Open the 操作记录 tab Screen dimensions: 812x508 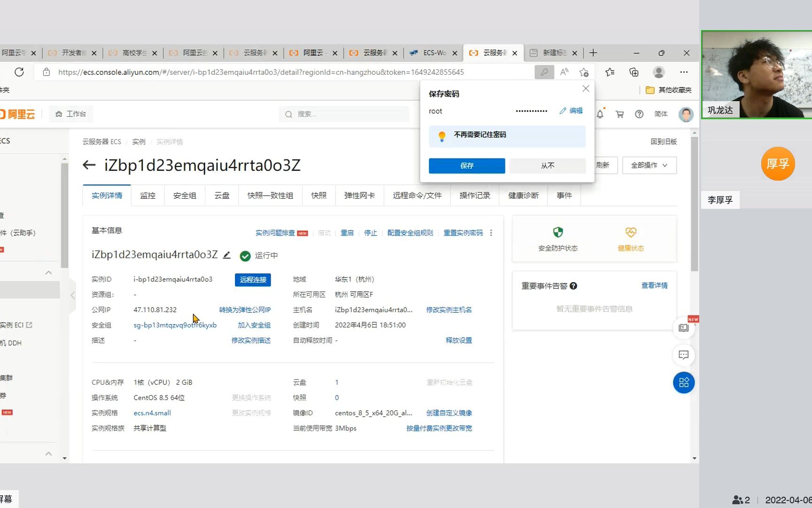pos(475,195)
